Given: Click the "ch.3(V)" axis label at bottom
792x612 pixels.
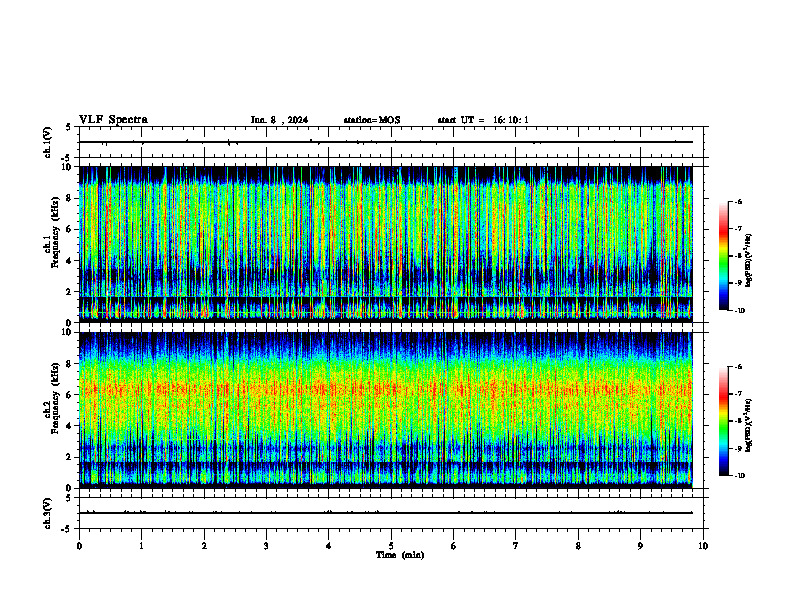Looking at the screenshot, I should pos(48,513).
